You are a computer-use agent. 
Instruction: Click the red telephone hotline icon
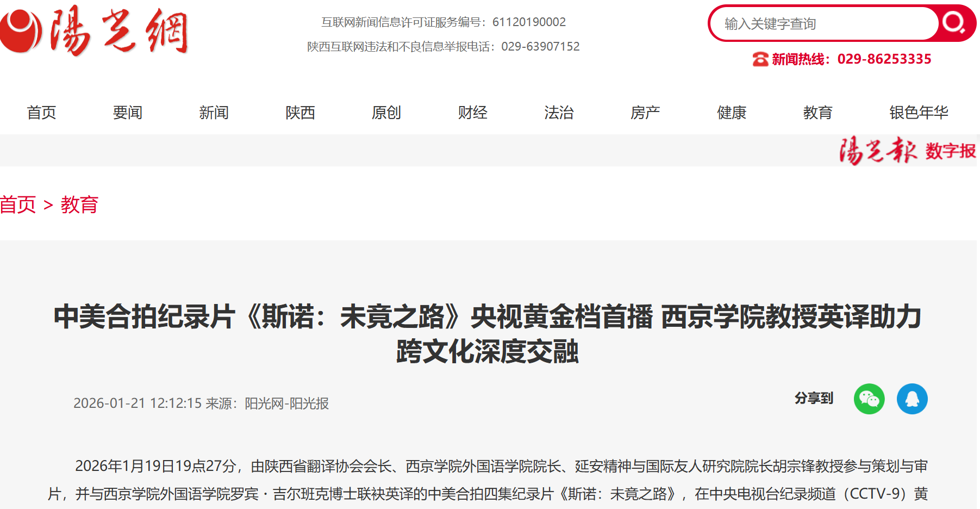(x=760, y=59)
